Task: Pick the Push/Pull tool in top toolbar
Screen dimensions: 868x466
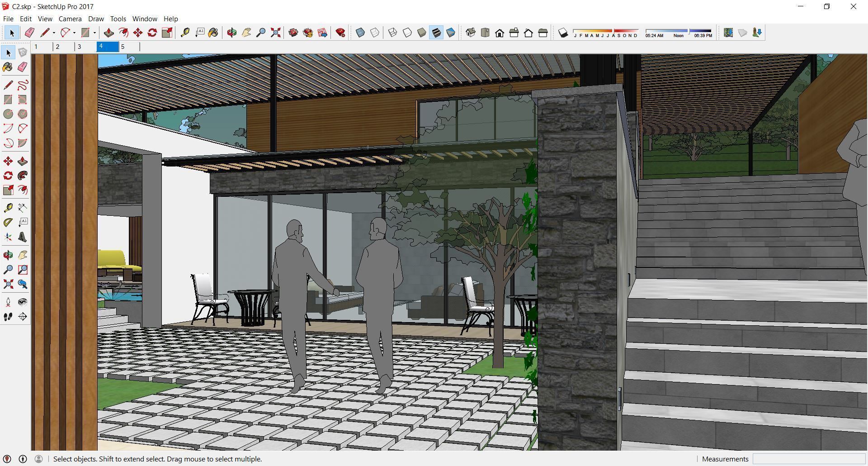Action: click(x=108, y=33)
